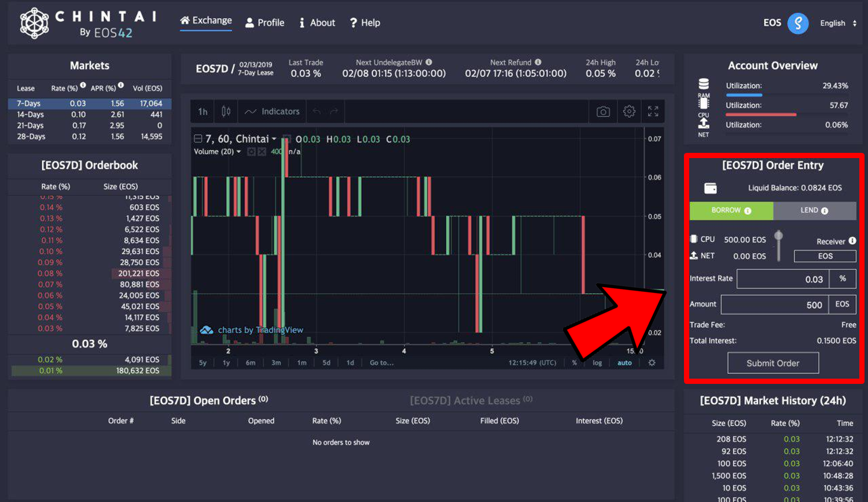Image resolution: width=868 pixels, height=502 pixels.
Task: Click the TradingView cloud logo
Action: tap(207, 330)
